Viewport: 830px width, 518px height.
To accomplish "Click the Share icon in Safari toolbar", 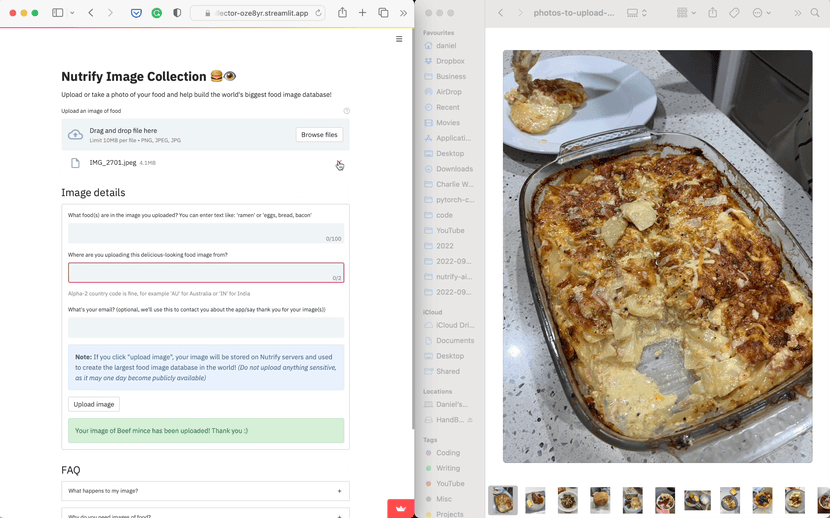I will pos(342,12).
